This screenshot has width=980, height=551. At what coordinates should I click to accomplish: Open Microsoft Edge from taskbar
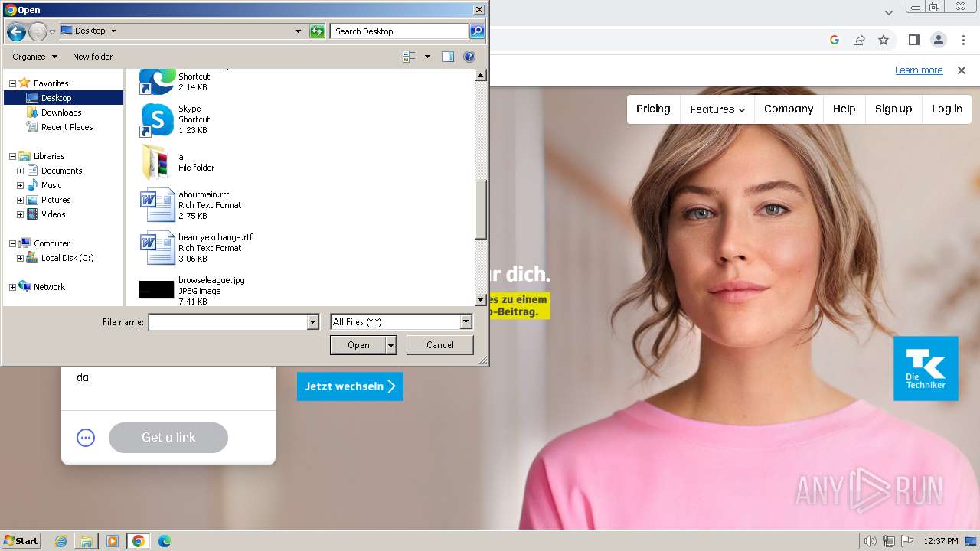tap(164, 541)
